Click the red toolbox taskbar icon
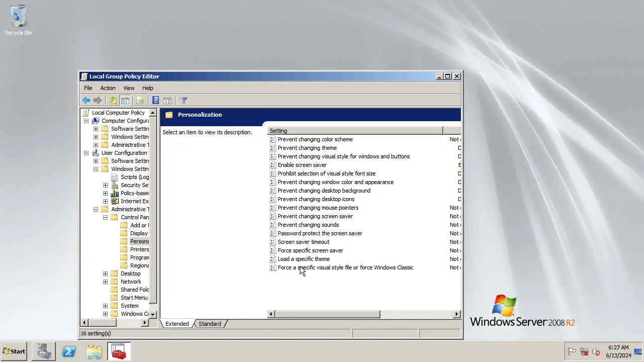 click(x=119, y=351)
